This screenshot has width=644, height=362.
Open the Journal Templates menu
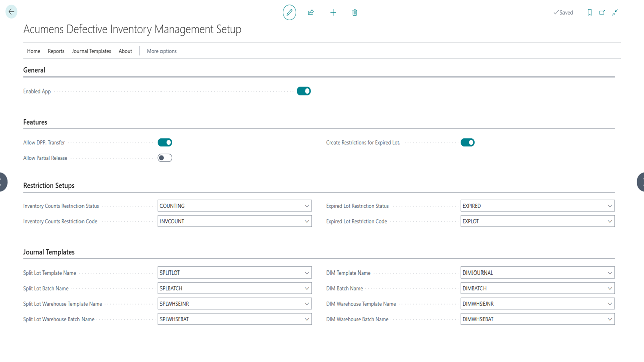(x=92, y=51)
